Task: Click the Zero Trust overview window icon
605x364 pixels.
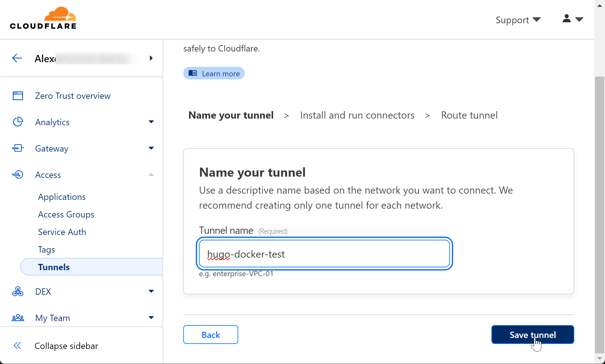Action: (x=18, y=96)
